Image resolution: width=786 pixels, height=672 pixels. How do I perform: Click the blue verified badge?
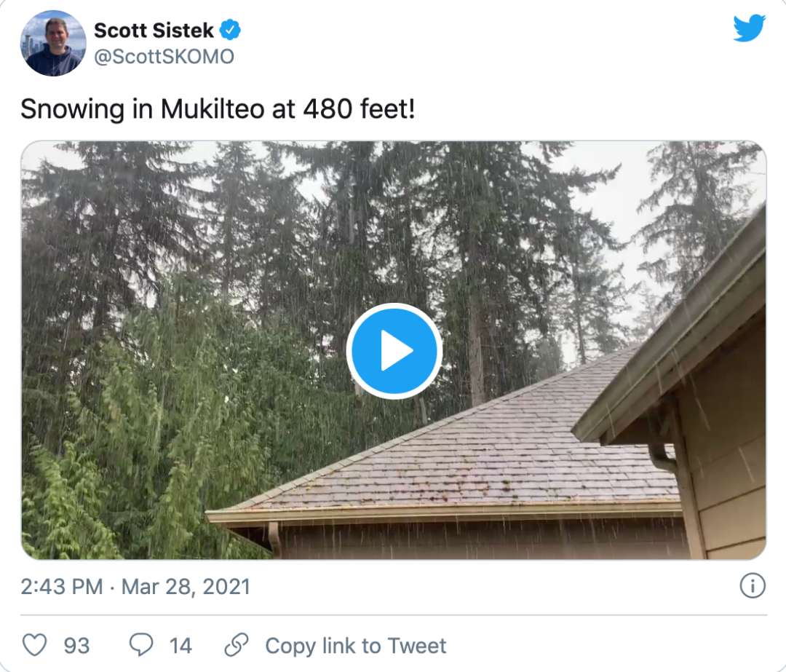(231, 30)
